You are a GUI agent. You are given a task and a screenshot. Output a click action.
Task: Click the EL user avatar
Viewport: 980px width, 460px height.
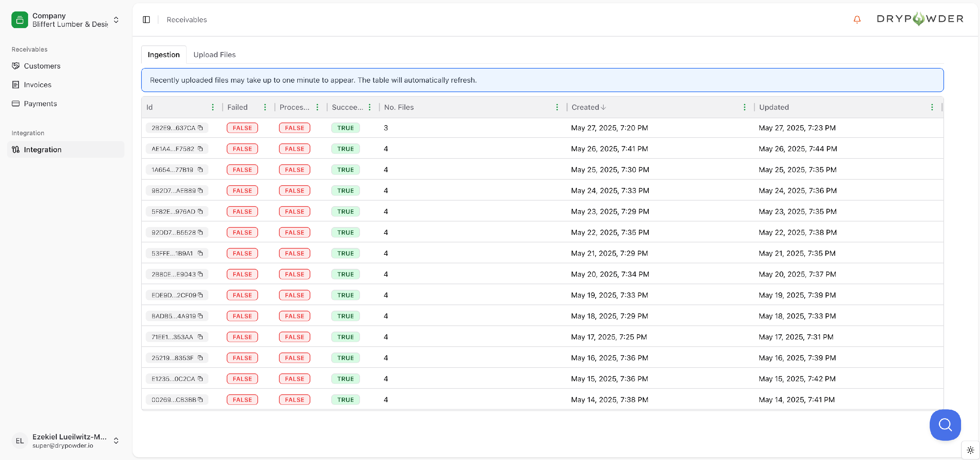(x=20, y=441)
